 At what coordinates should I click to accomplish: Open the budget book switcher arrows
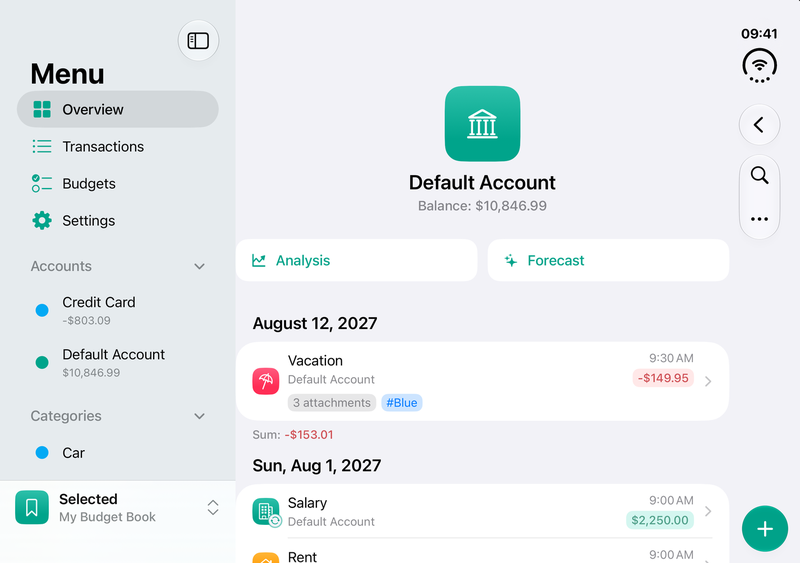click(213, 507)
